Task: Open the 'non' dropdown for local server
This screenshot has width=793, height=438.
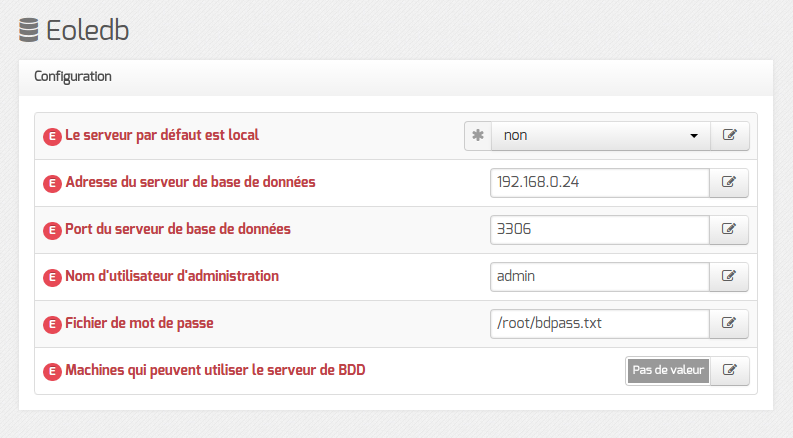Action: tap(600, 136)
